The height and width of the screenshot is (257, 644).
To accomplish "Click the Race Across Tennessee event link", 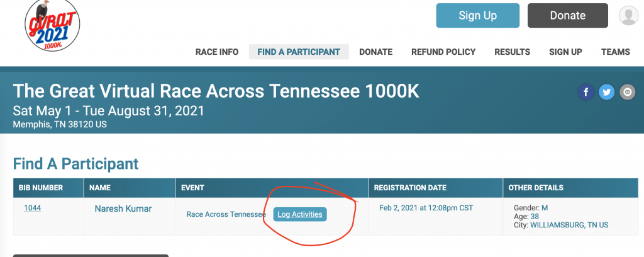I will pyautogui.click(x=226, y=214).
